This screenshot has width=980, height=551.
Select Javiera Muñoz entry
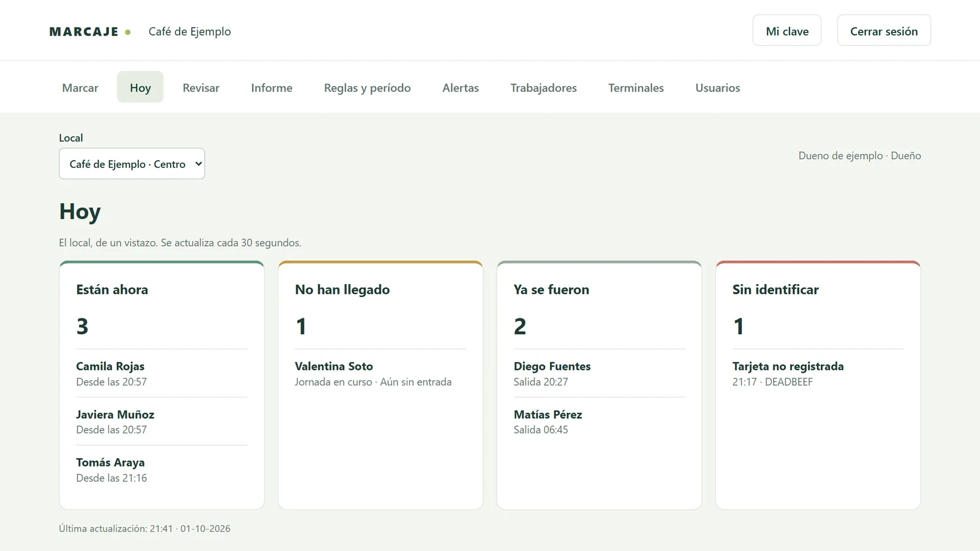click(x=115, y=414)
